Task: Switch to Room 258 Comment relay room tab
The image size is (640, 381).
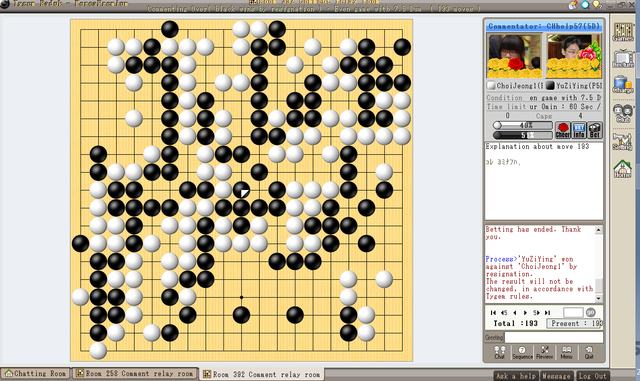Action: tap(135, 374)
